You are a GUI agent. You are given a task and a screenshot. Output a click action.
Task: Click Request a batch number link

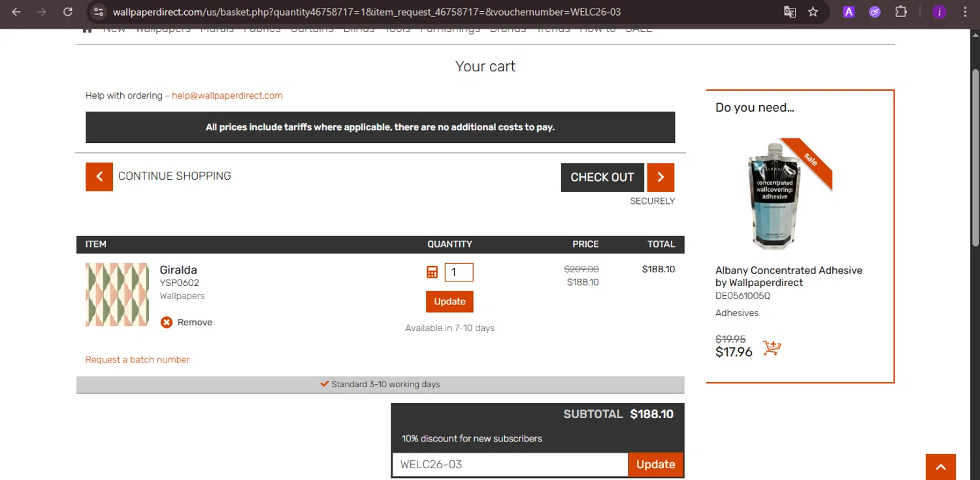[137, 359]
